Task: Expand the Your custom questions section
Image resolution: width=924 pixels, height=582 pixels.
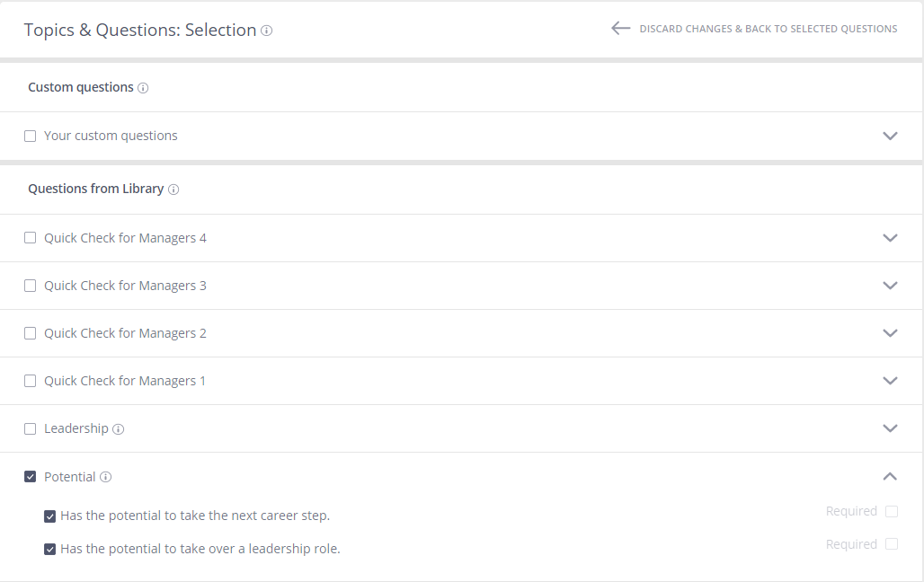Action: point(890,137)
